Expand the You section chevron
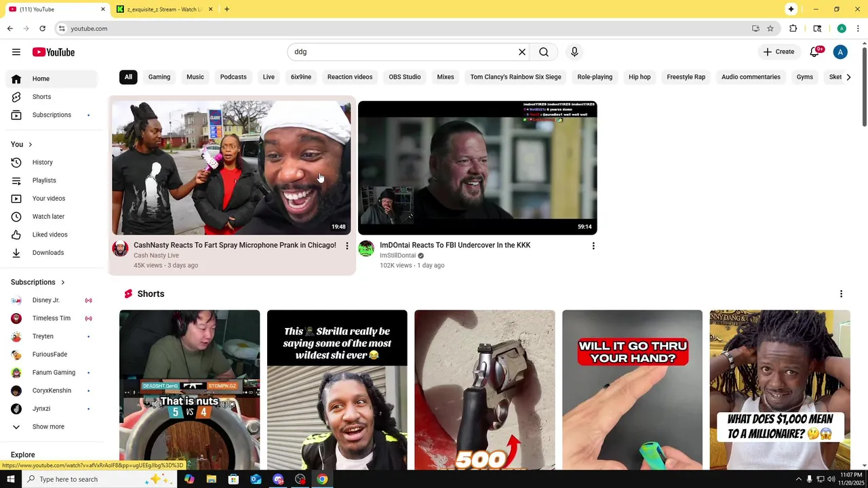This screenshot has height=488, width=868. pyautogui.click(x=30, y=144)
